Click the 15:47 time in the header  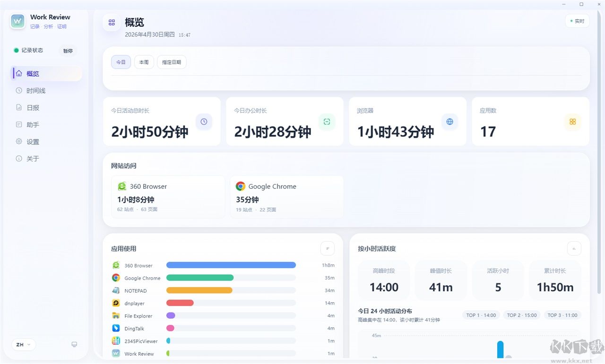pos(184,35)
